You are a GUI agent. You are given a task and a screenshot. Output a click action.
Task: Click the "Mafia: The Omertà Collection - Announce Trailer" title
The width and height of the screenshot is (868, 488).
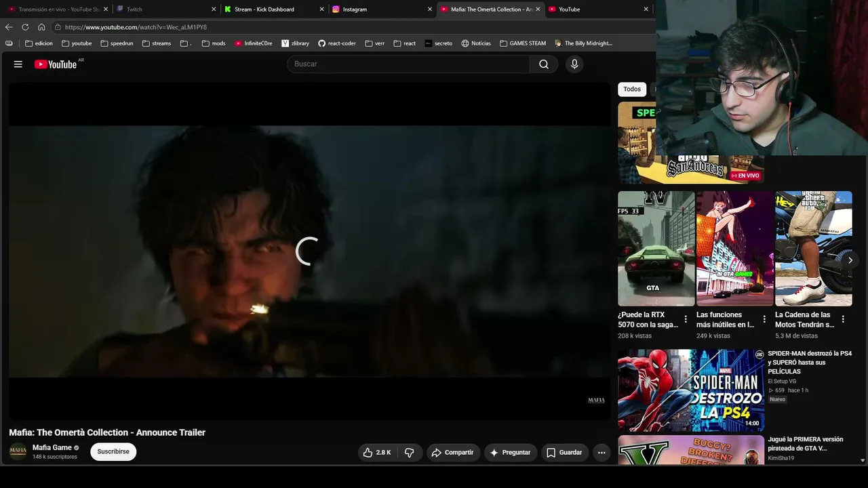click(107, 432)
